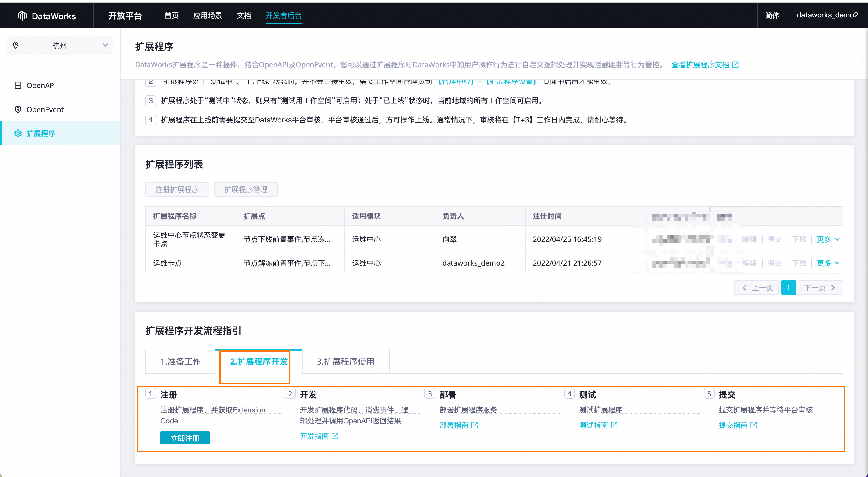
Task: Open 文档 in top navigation
Action: pos(244,15)
